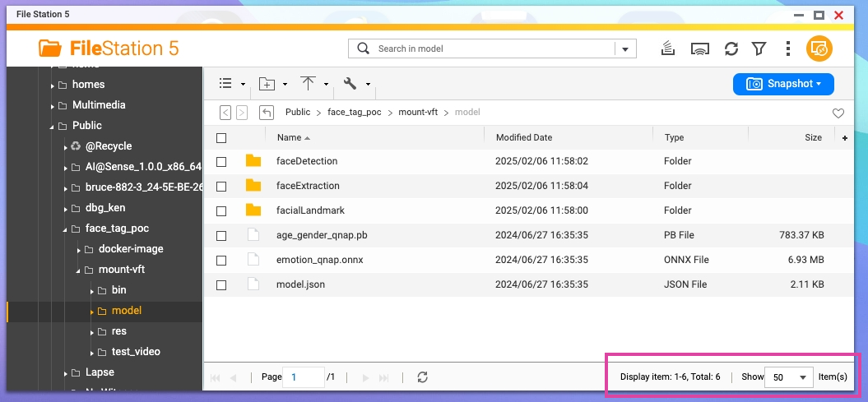Viewport: 868px width, 402px height.
Task: Go back with the left navigation arrow
Action: coord(225,113)
